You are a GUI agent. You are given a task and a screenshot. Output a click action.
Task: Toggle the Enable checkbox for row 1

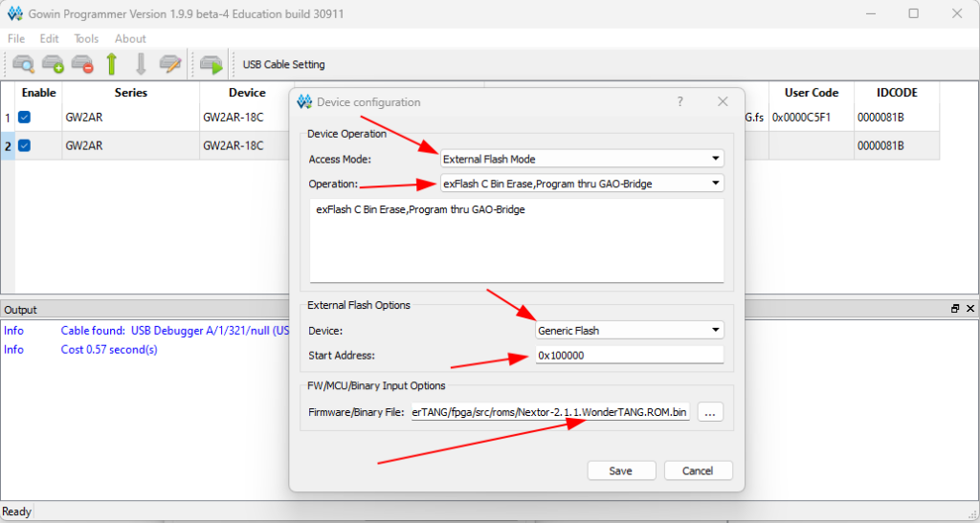[24, 118]
